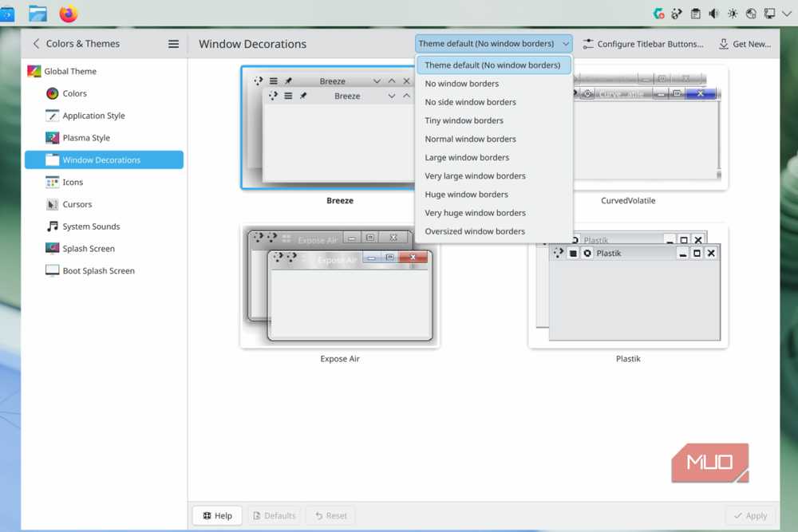Open the clipboard icon in system tray
This screenshot has width=798, height=532.
point(696,14)
